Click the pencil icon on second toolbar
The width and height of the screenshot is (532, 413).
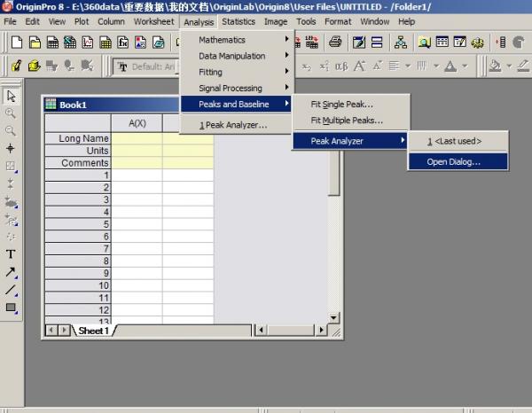click(x=523, y=66)
